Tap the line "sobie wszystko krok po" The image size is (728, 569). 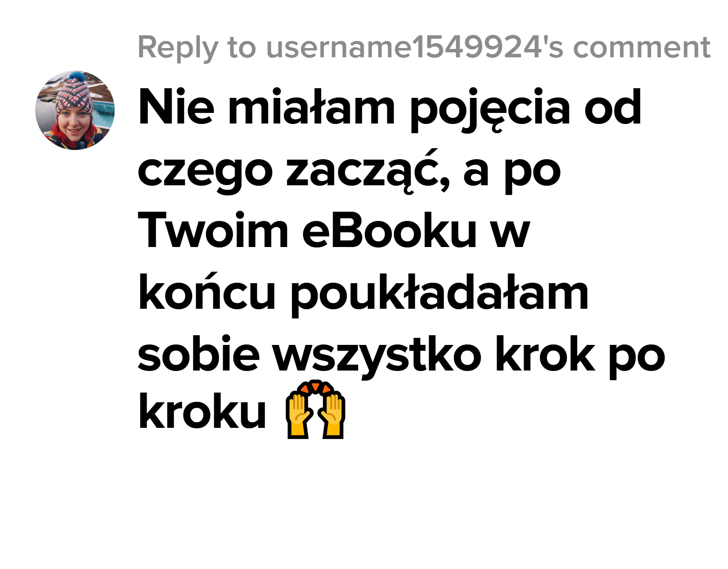402,356
